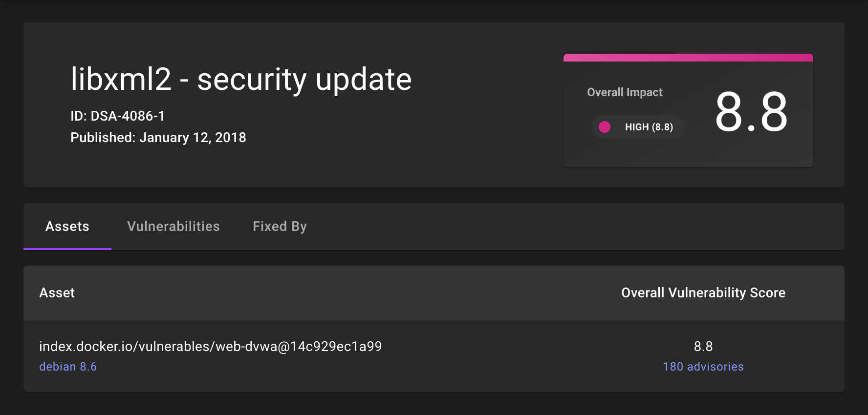This screenshot has width=868, height=415.
Task: Click the purple underline below Assets tab
Action: tap(67, 249)
